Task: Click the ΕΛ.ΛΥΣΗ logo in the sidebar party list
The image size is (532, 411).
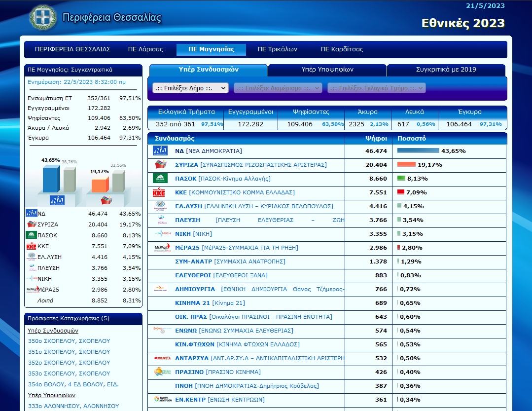Action: (32, 257)
